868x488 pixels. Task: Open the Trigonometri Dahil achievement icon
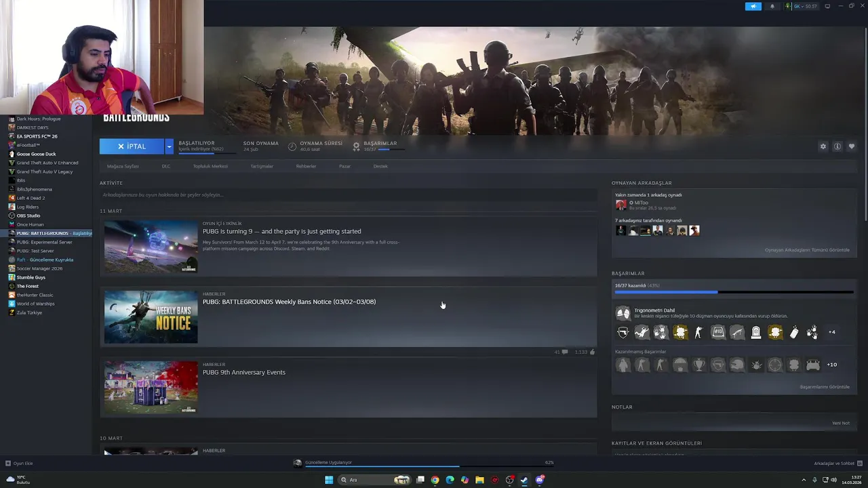(x=623, y=313)
